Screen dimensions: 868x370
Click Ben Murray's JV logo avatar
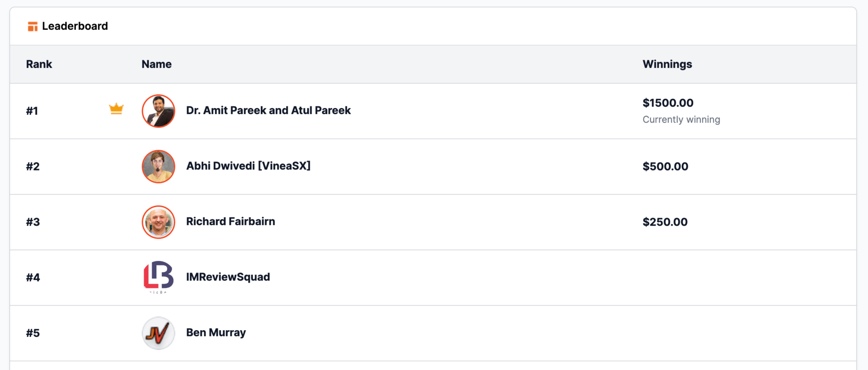click(158, 333)
